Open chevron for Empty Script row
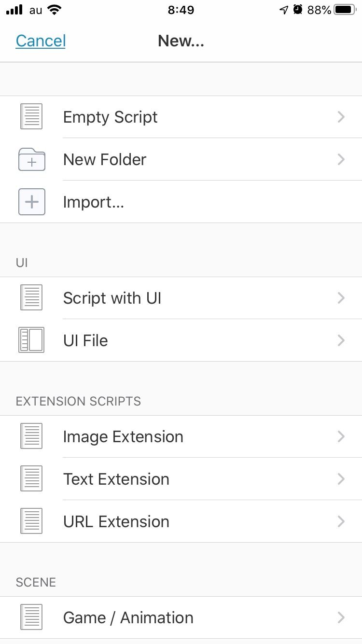 pos(341,117)
